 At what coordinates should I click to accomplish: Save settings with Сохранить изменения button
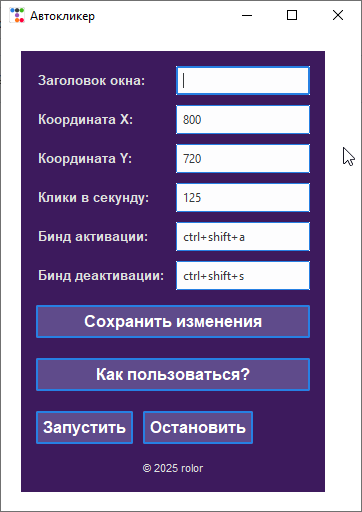coord(173,322)
